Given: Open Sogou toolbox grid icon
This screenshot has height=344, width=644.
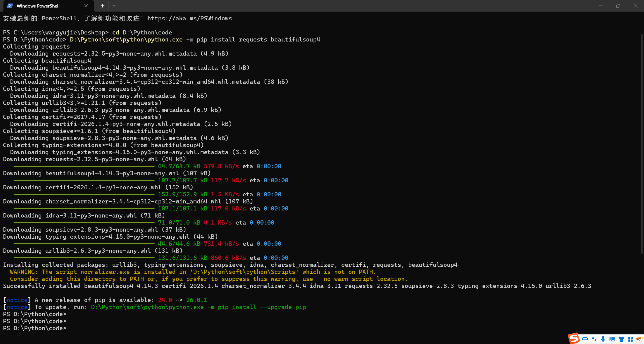Looking at the screenshot, I should 630,339.
